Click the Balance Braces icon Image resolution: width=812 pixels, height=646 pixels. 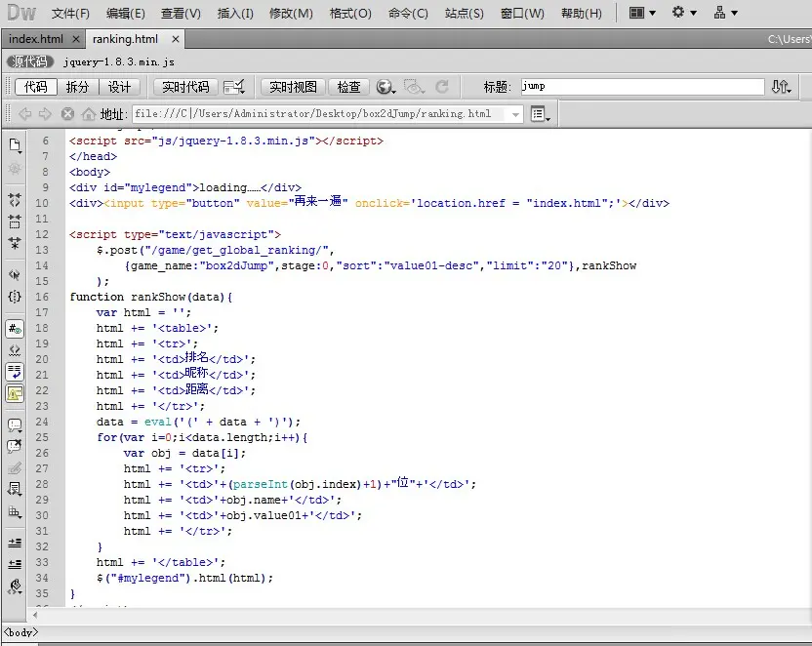15,297
